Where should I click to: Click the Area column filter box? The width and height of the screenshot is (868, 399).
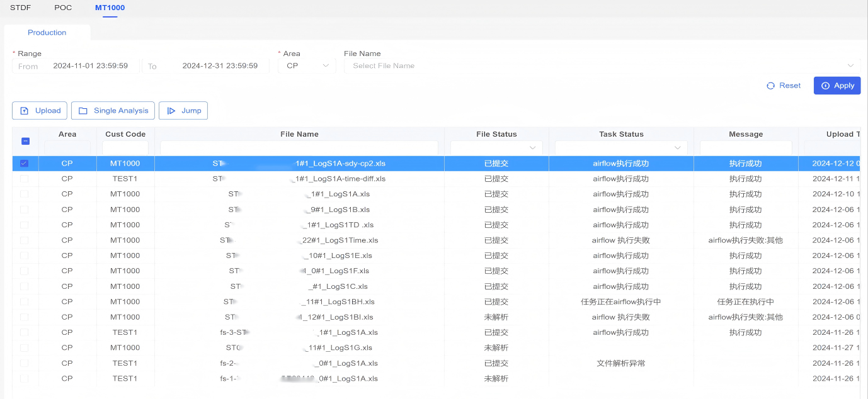(x=67, y=147)
